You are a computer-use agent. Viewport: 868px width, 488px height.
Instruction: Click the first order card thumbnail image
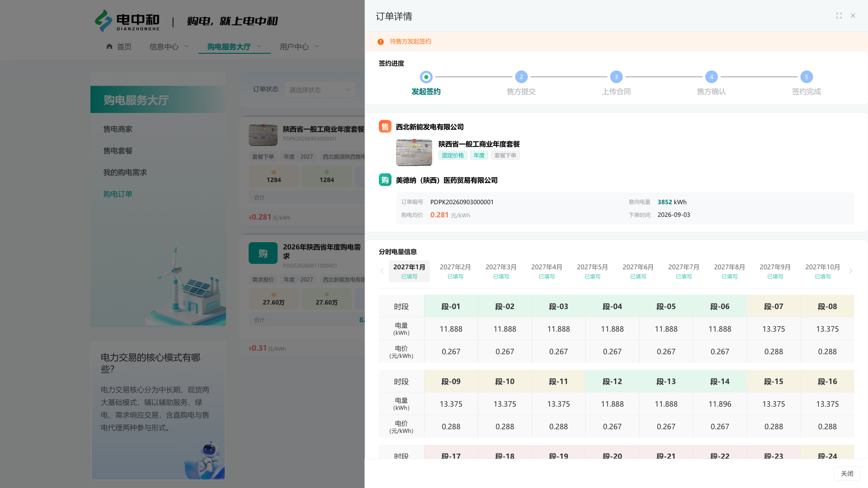(x=263, y=135)
